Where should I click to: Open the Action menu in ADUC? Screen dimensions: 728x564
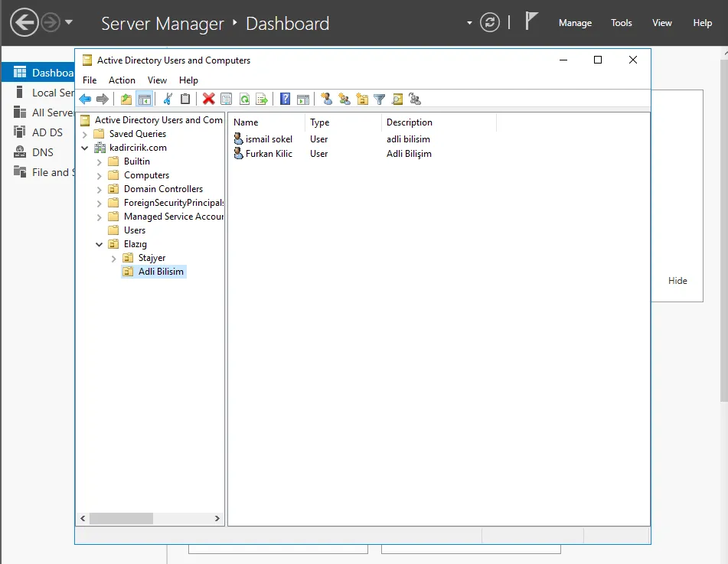pyautogui.click(x=122, y=80)
